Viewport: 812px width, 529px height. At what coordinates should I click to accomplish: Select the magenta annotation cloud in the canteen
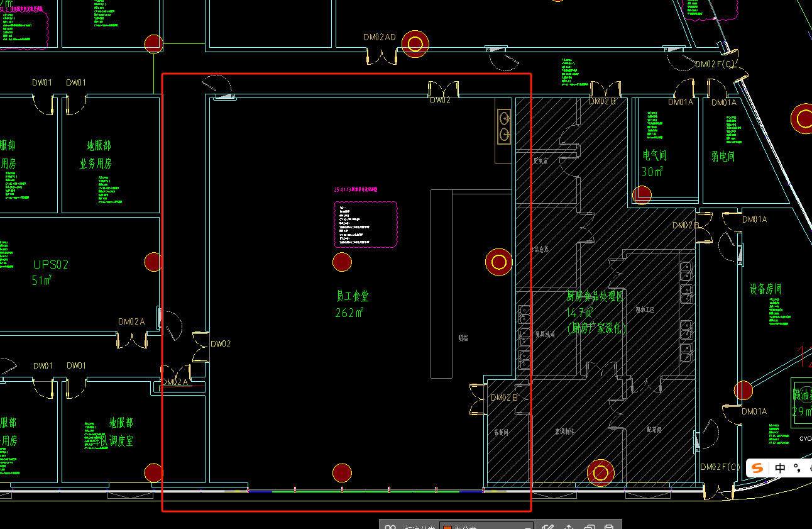pos(366,225)
